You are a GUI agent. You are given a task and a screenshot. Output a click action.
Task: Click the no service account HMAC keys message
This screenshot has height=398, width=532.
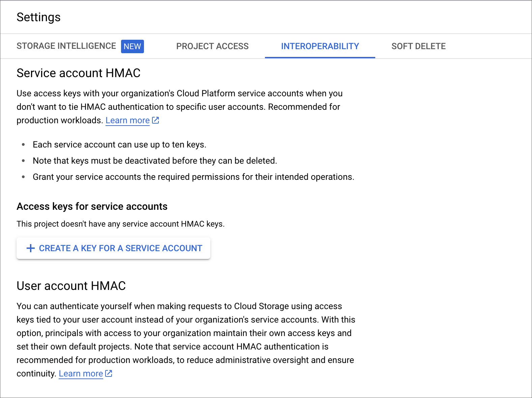pyautogui.click(x=120, y=224)
